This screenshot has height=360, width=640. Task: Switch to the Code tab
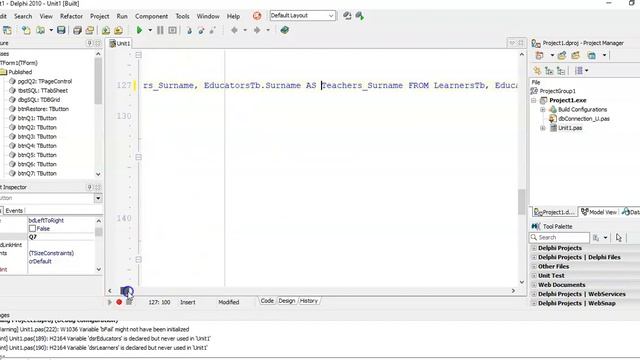(x=267, y=301)
